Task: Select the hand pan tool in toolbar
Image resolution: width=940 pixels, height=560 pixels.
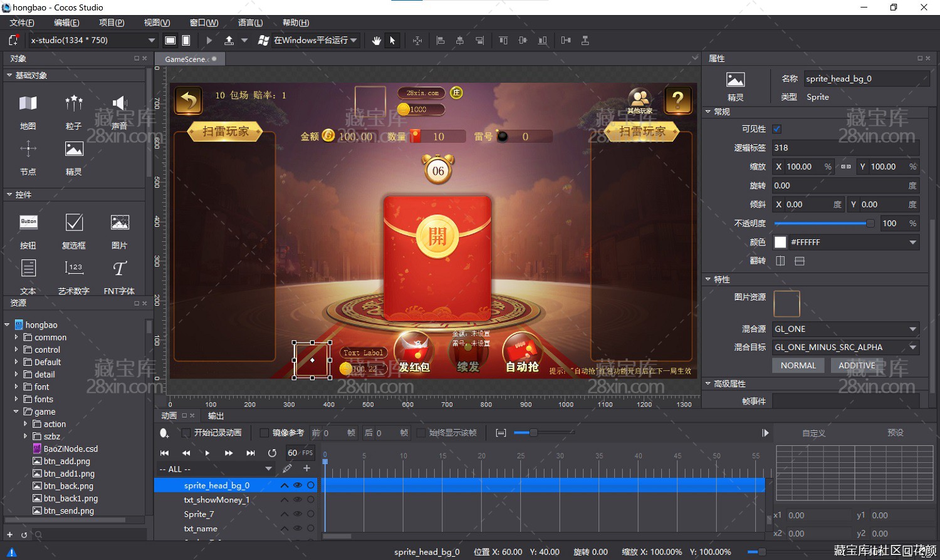Action: point(376,40)
